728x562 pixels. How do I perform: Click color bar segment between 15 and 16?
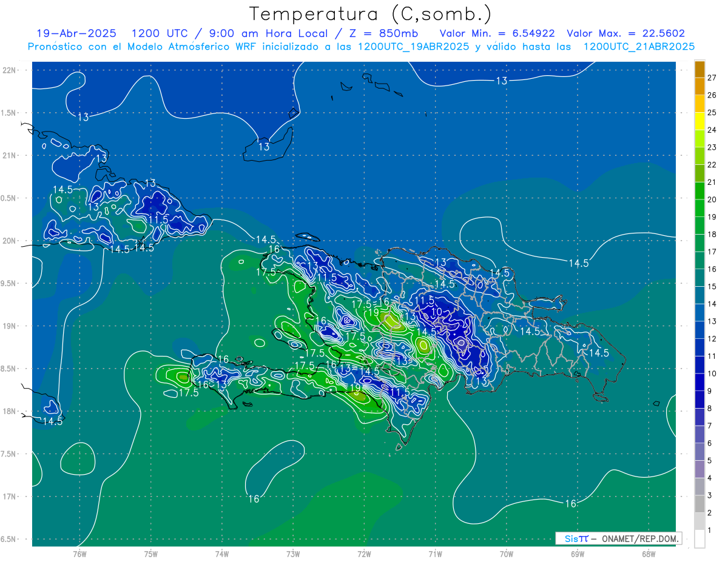click(x=699, y=278)
